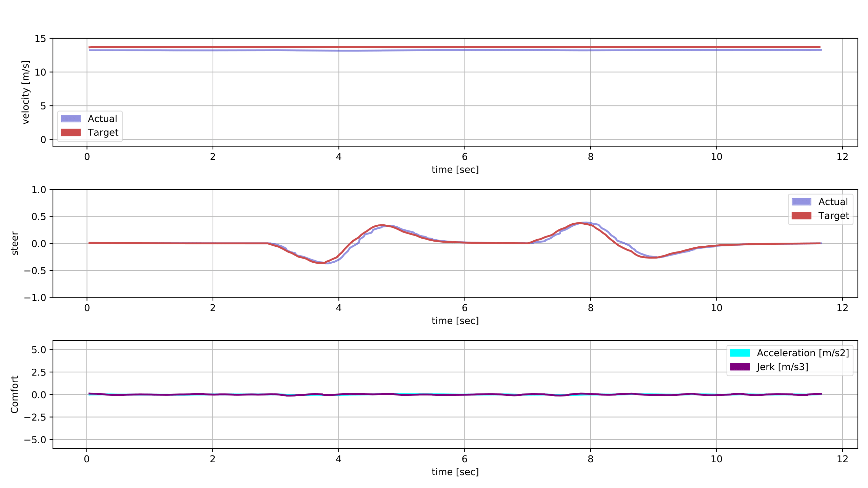
Task: Click the 'Actual' text in velocity legend
Action: [x=102, y=119]
